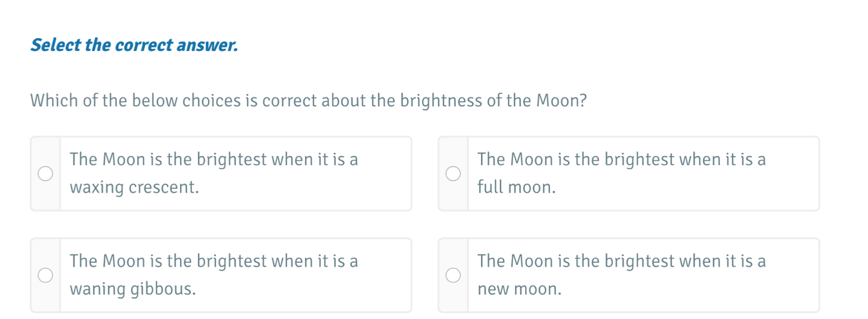This screenshot has width=868, height=319.
Task: Click the 'Select the correct answer.' heading
Action: click(x=134, y=46)
